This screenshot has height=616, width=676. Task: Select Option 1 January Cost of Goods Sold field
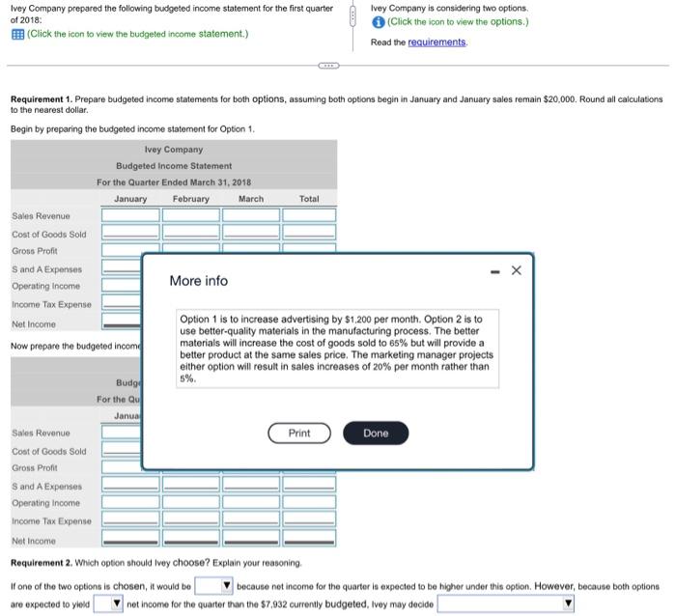pyautogui.click(x=130, y=232)
